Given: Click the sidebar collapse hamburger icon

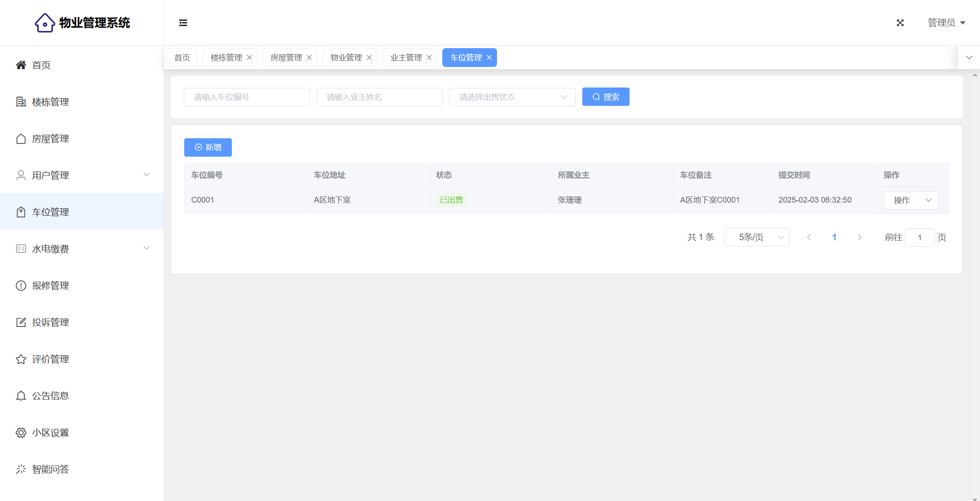Looking at the screenshot, I should click(x=183, y=23).
